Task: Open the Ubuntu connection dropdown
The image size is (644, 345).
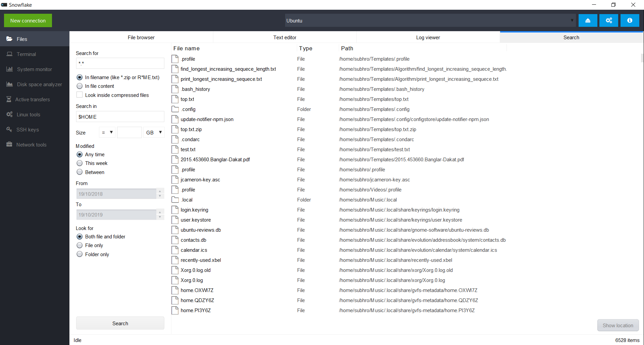Action: pyautogui.click(x=572, y=20)
